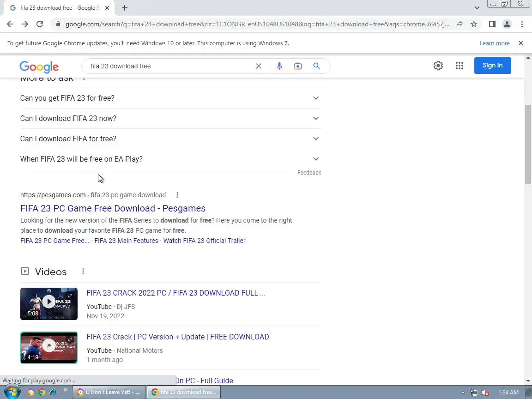Expand 'Can you get FIFA 23 for free?'
This screenshot has width=532, height=399.
[x=171, y=98]
